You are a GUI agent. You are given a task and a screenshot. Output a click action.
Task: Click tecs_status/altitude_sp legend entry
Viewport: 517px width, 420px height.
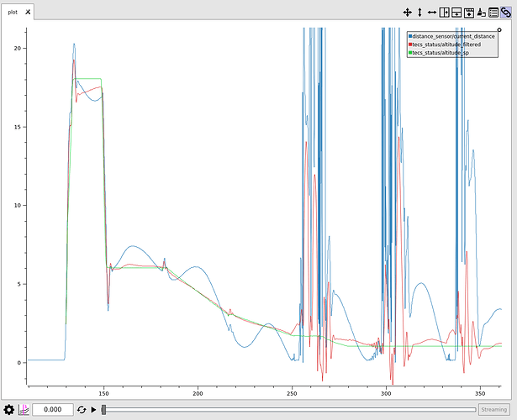[441, 53]
